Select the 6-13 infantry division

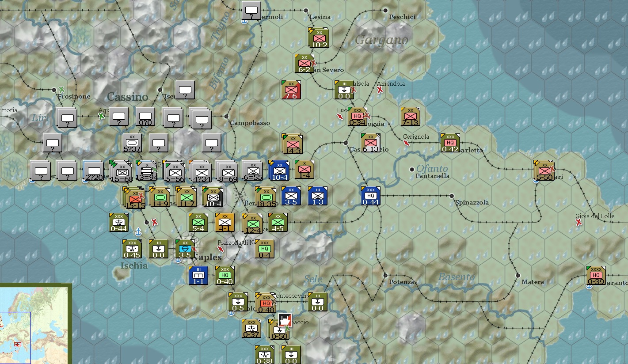pyautogui.click(x=370, y=143)
